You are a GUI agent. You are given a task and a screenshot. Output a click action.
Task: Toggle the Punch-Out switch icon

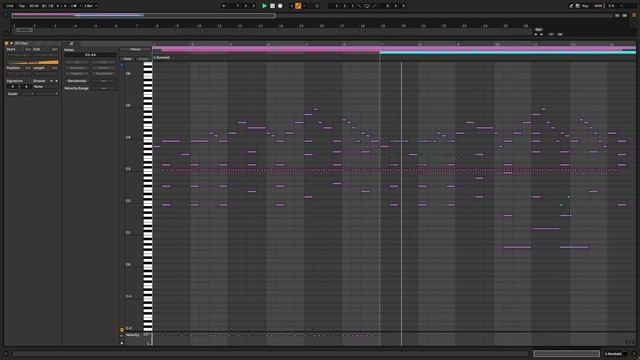[x=374, y=6]
